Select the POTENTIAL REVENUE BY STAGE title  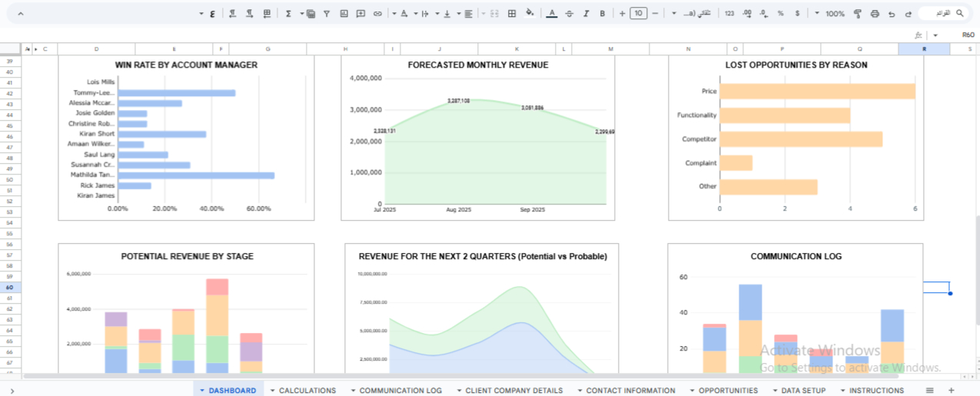click(x=187, y=256)
